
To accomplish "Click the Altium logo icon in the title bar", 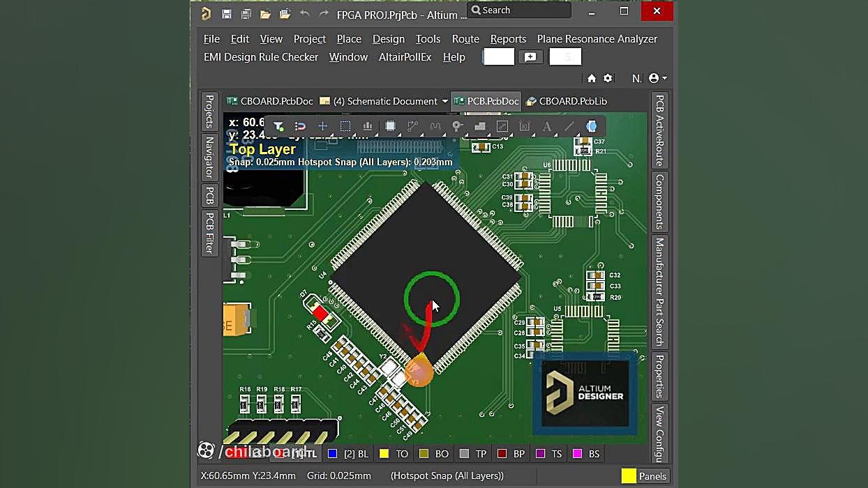I will 206,14.
